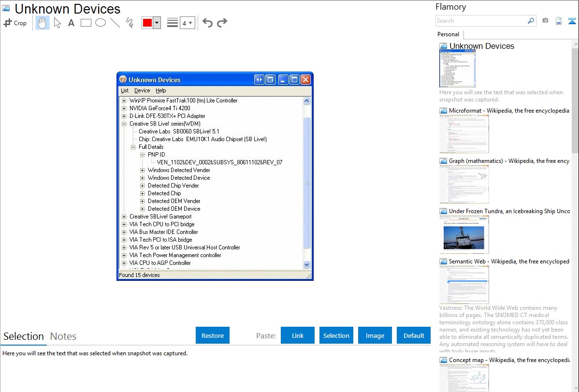Image resolution: width=579 pixels, height=392 pixels.
Task: Click the new page document icon
Action: click(x=559, y=21)
